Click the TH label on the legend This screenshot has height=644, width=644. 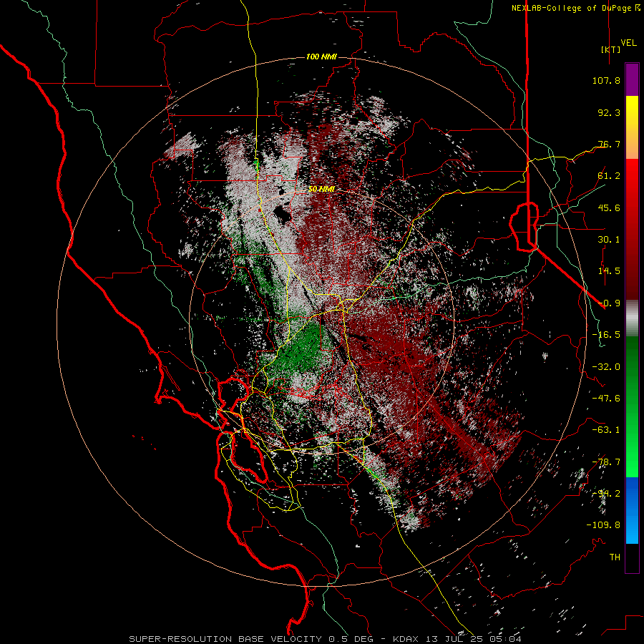tap(615, 557)
